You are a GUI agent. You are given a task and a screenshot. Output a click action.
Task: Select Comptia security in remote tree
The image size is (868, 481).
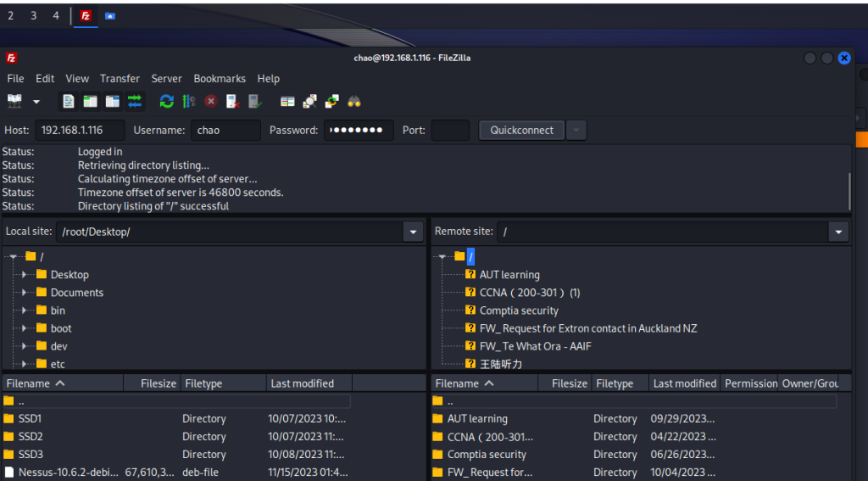point(519,310)
